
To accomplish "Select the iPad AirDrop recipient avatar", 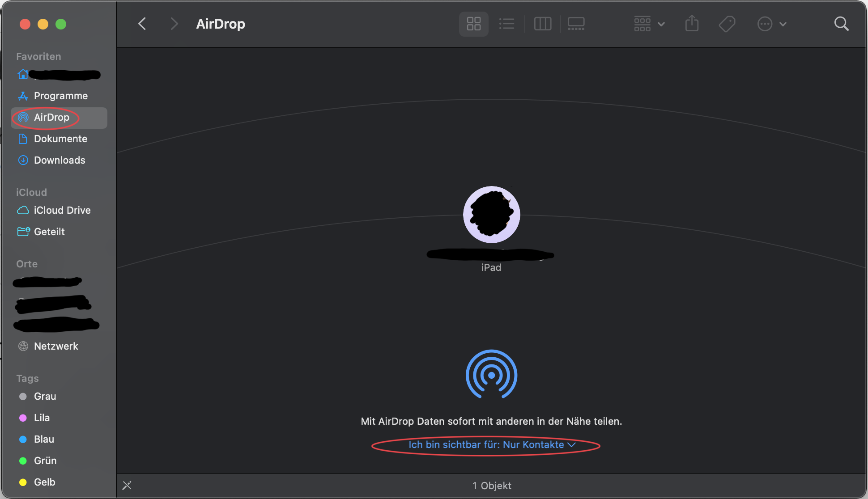I will coord(491,215).
